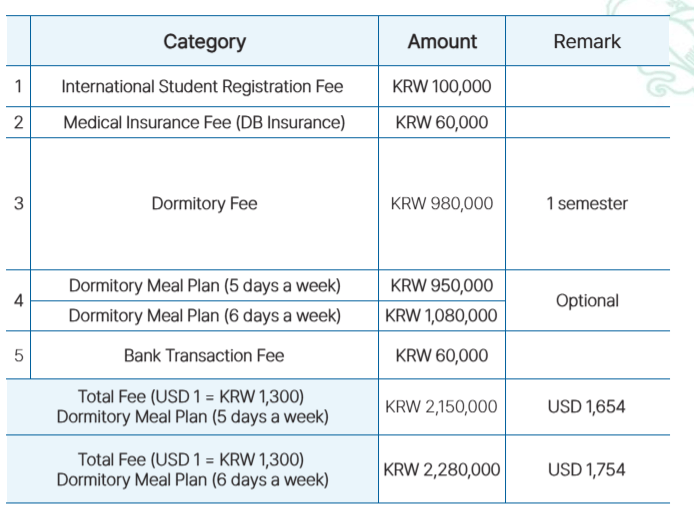Click row number 3 cell
The height and width of the screenshot is (520, 694).
click(19, 204)
